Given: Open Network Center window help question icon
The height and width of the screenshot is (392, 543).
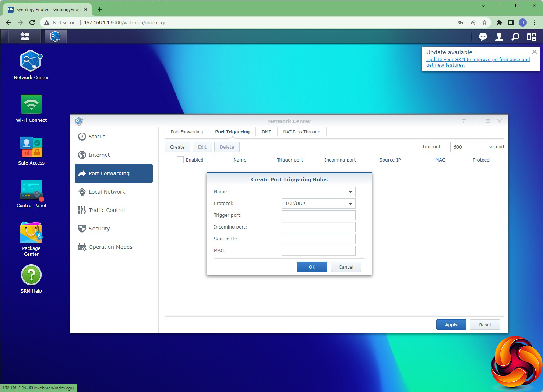Looking at the screenshot, I should [464, 121].
